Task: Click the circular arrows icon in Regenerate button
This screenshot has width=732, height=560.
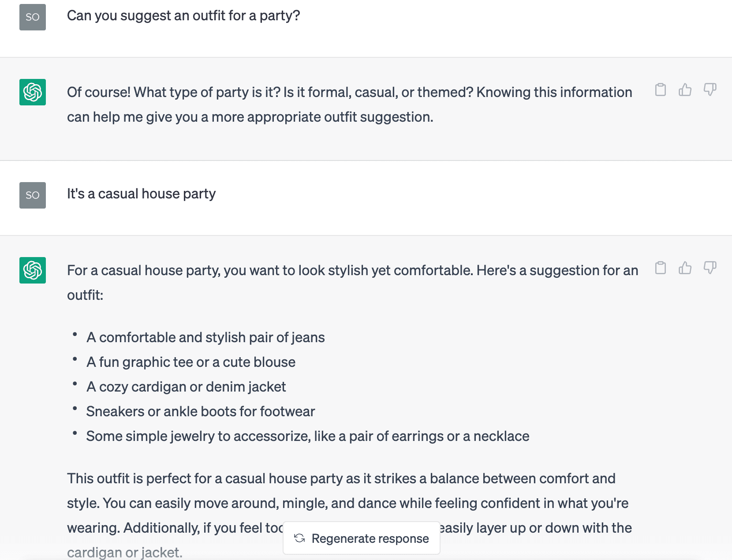Action: 299,538
